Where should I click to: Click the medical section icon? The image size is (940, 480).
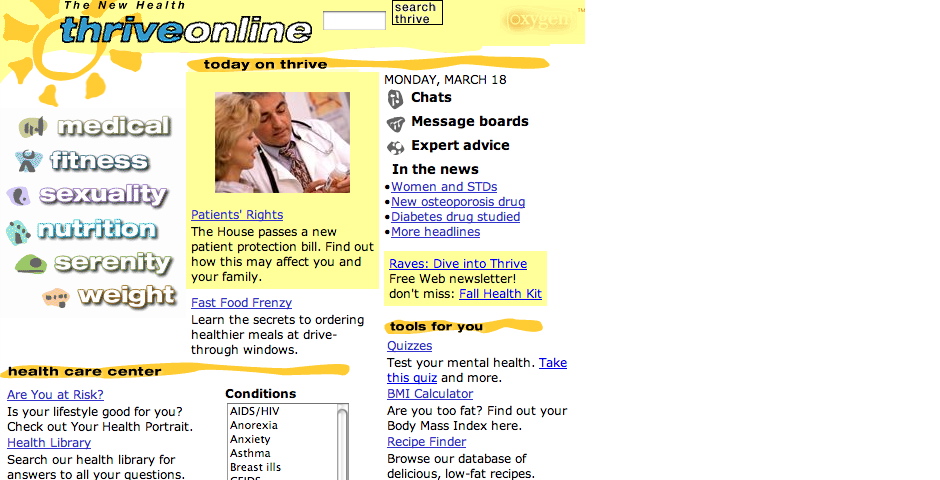(33, 126)
